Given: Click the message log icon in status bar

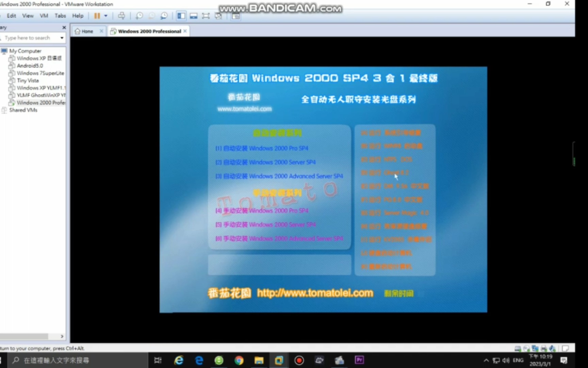Looking at the screenshot, I should point(566,349).
